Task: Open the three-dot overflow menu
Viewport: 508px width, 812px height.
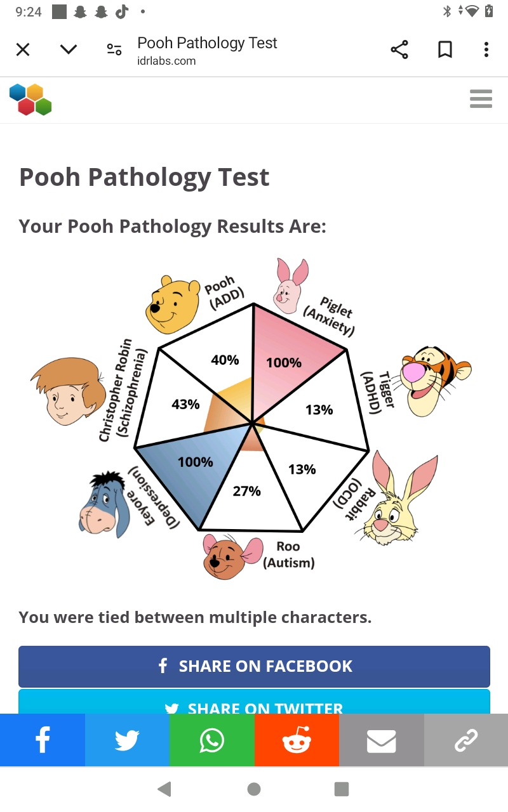Action: point(486,49)
